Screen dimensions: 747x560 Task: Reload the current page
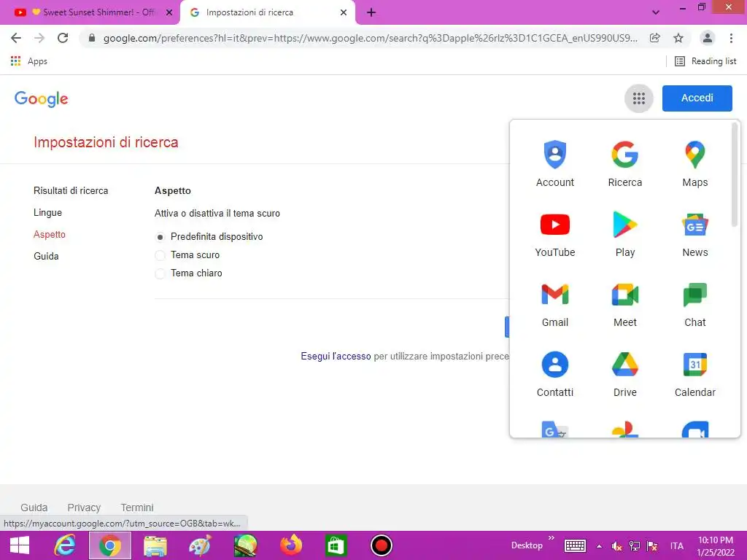click(x=63, y=38)
